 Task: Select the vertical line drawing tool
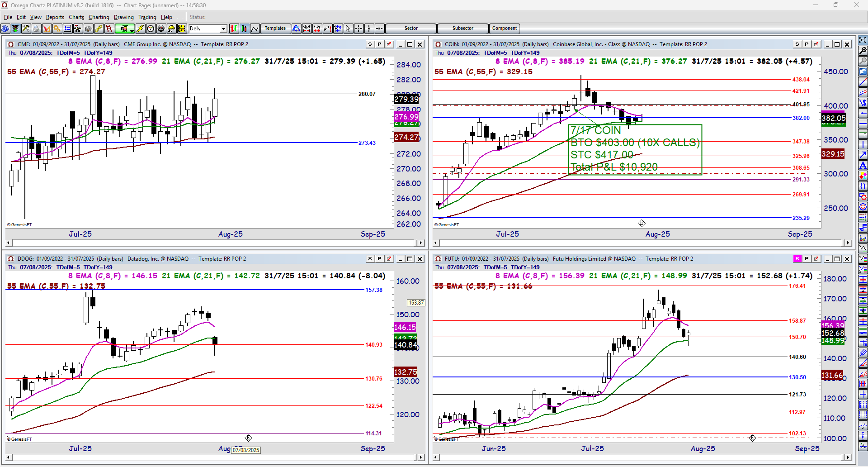[x=863, y=144]
